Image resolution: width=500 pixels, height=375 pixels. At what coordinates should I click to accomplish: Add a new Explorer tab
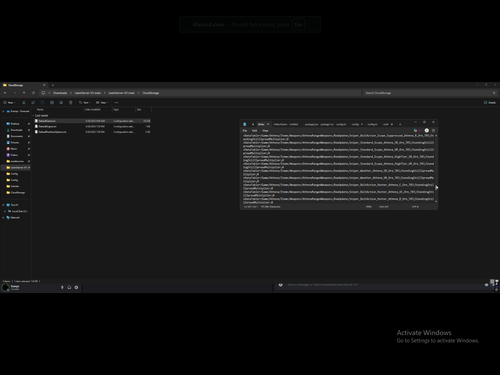(x=53, y=85)
